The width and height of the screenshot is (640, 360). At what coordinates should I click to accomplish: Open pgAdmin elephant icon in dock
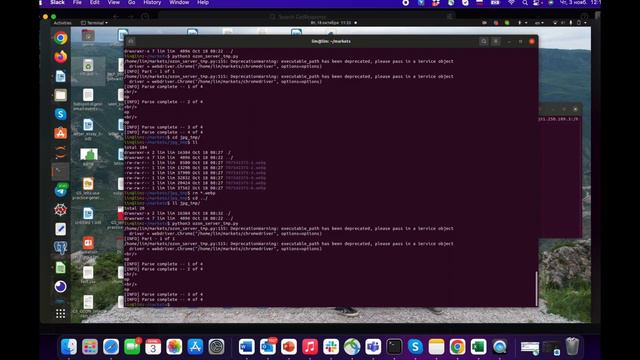(x=60, y=248)
